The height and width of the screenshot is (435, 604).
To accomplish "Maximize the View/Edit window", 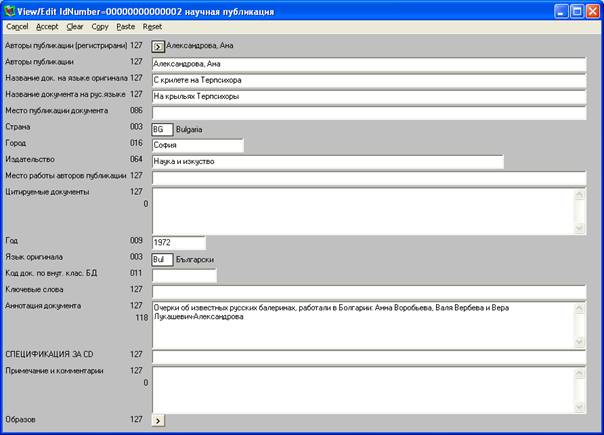I will (576, 10).
